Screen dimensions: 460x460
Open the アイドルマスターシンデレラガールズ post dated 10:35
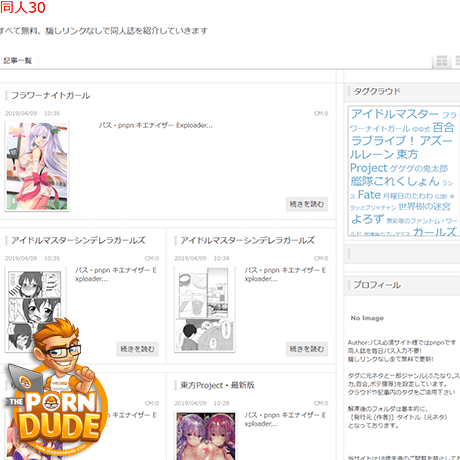(x=78, y=240)
